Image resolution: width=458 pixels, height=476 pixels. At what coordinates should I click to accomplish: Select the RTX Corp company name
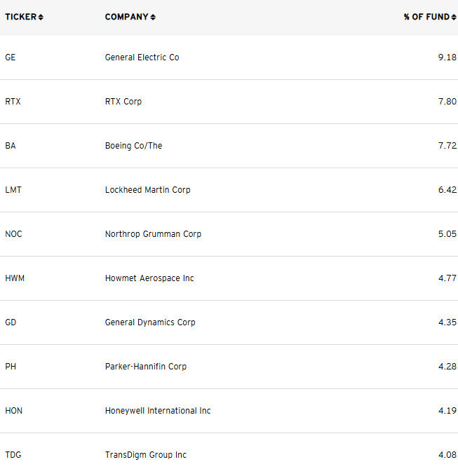point(123,102)
